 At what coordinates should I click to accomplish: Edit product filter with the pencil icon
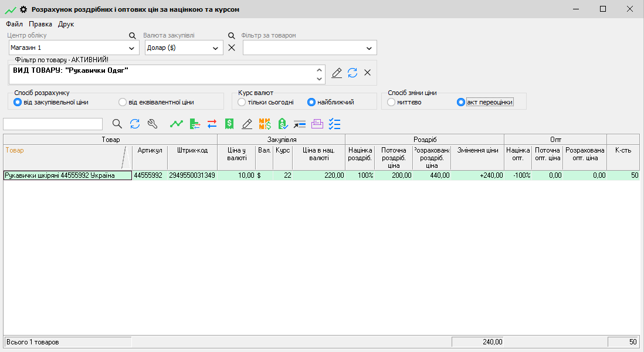[337, 73]
